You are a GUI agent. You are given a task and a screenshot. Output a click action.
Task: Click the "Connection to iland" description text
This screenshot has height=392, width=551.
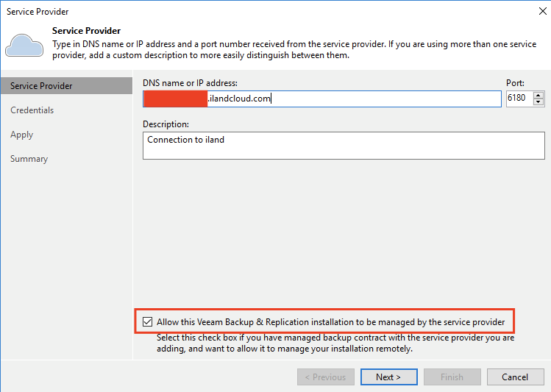[185, 139]
